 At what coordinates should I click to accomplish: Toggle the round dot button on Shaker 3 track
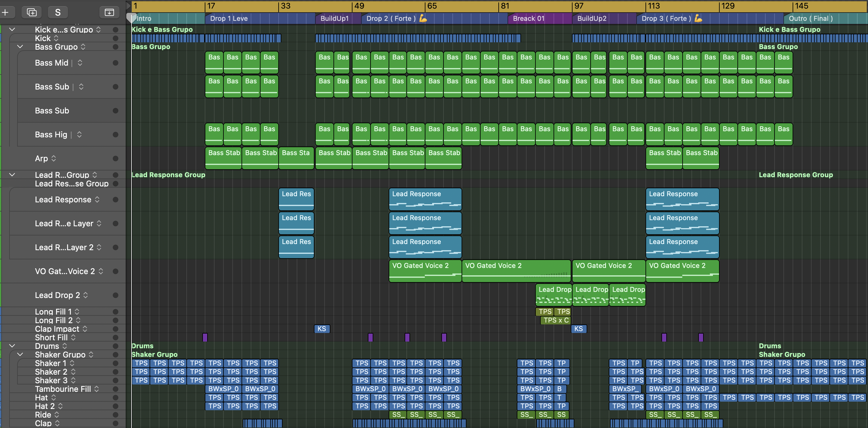click(x=116, y=380)
